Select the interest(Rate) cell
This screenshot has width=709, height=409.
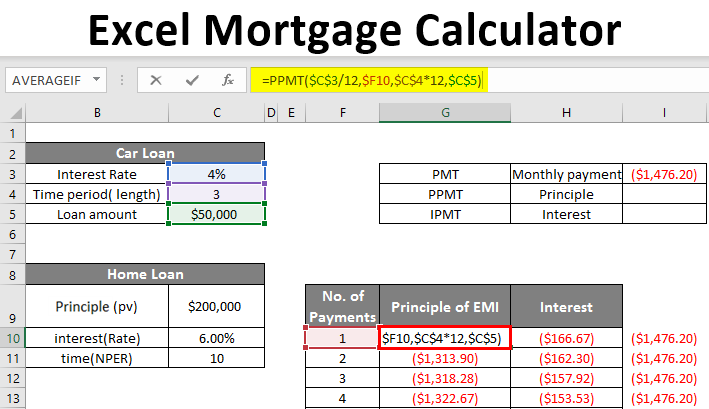click(x=97, y=338)
